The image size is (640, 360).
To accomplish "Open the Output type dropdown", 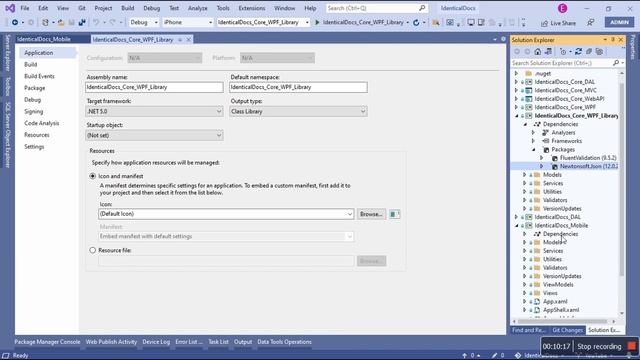I will point(298,111).
